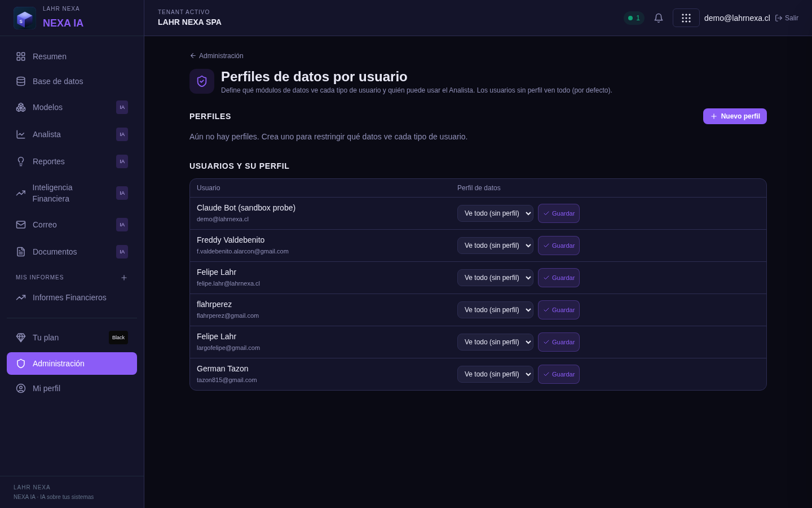Click email tazon815@gmail.com

227,380
